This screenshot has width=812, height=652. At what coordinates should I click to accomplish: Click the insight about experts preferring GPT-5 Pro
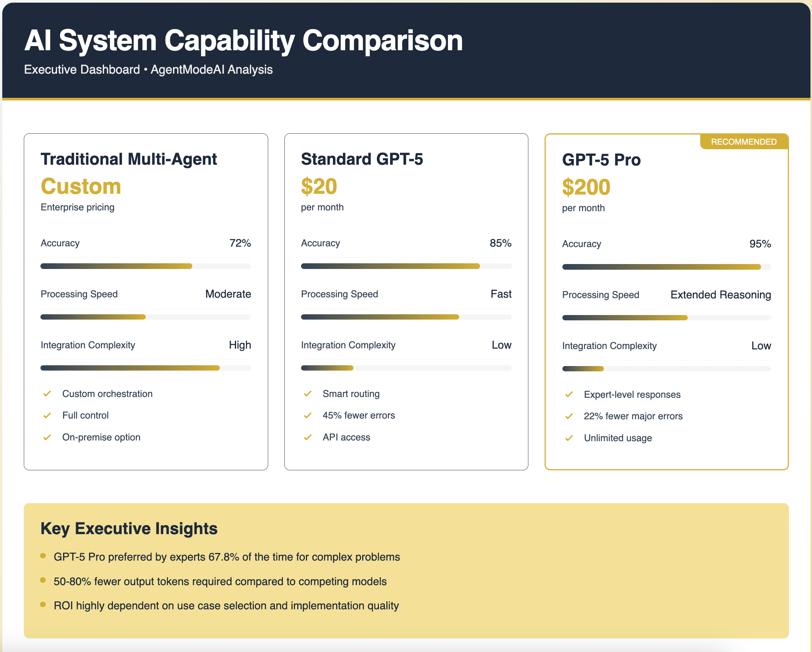tap(227, 557)
